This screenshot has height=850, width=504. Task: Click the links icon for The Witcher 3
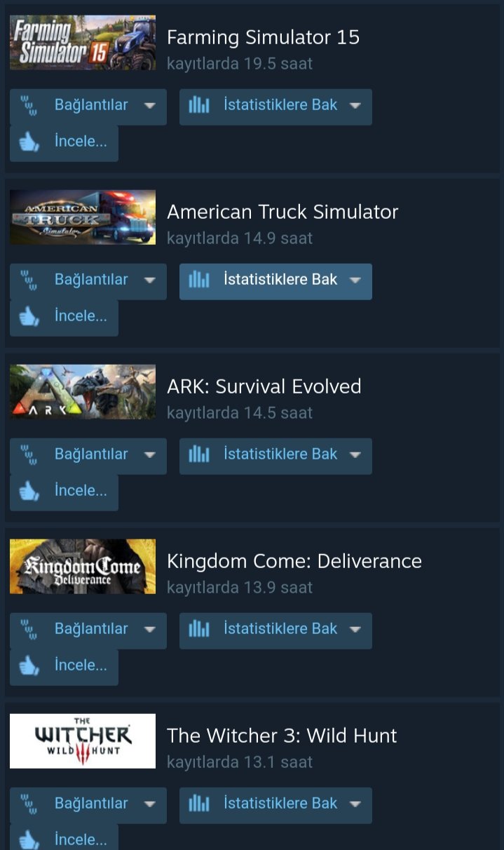[28, 804]
